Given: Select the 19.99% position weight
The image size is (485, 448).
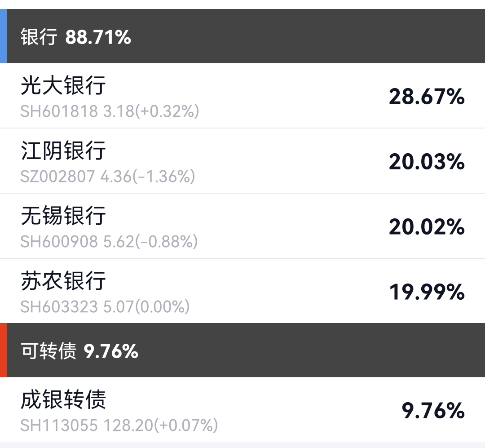Looking at the screenshot, I should pos(426,292).
